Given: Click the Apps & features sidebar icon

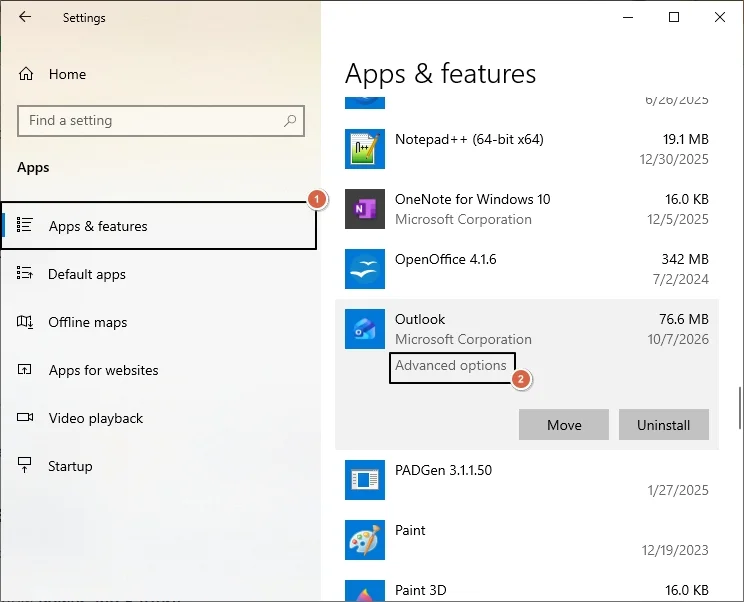Looking at the screenshot, I should pos(25,225).
